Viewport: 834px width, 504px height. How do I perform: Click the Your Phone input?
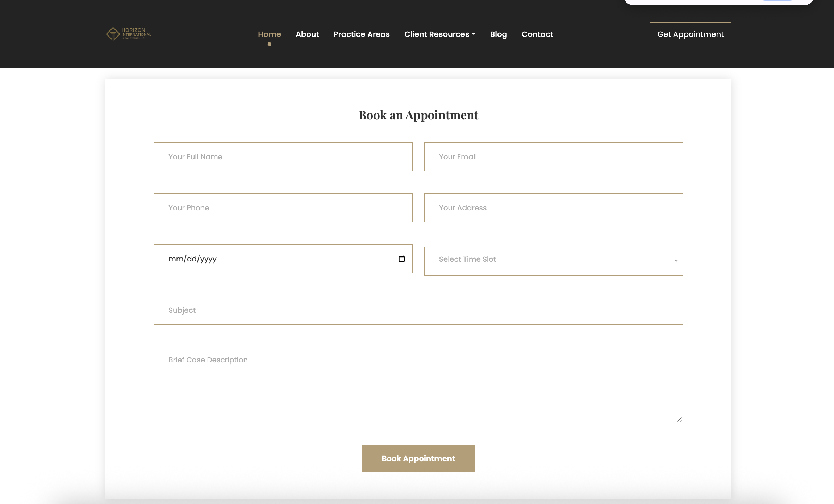coord(283,207)
